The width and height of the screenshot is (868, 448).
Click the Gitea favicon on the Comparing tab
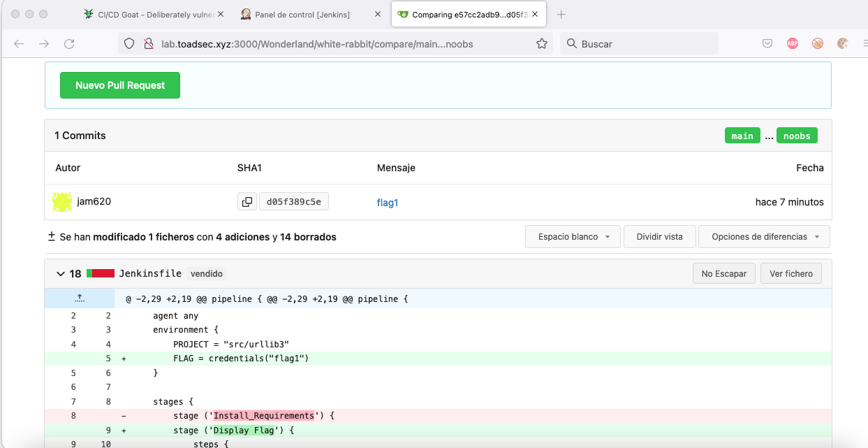tap(403, 14)
